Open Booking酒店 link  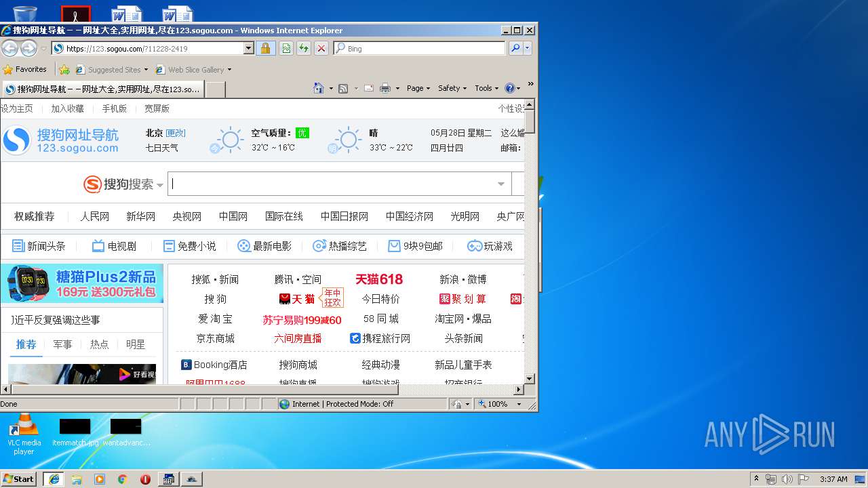pos(214,365)
